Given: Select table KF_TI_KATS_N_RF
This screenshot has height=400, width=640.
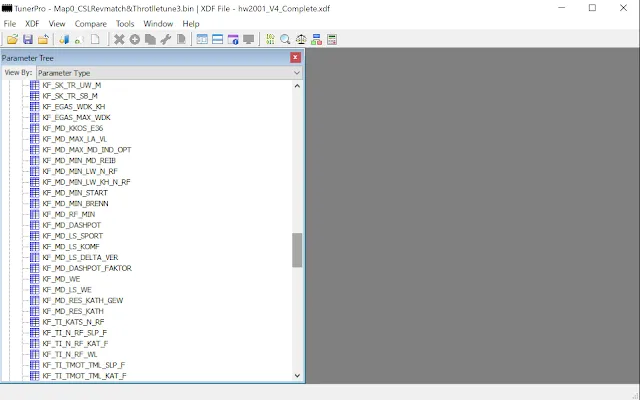Looking at the screenshot, I should coord(73,322).
